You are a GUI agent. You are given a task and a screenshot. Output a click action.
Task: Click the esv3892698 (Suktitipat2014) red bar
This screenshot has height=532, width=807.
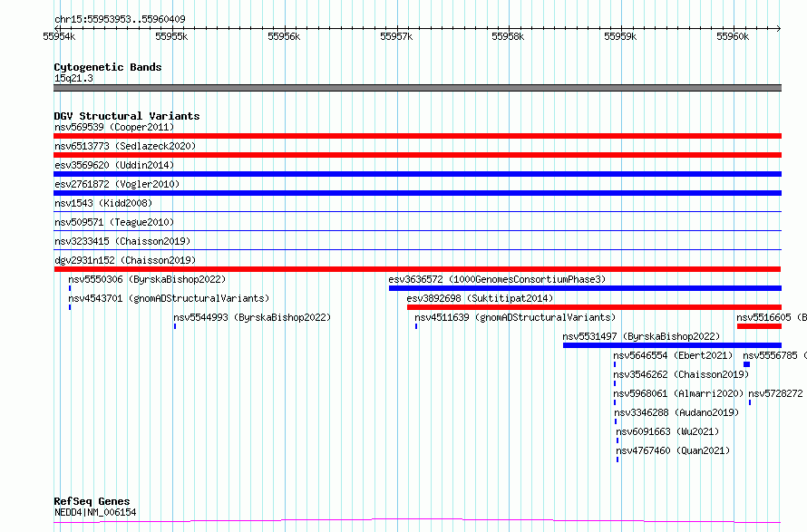[595, 307]
